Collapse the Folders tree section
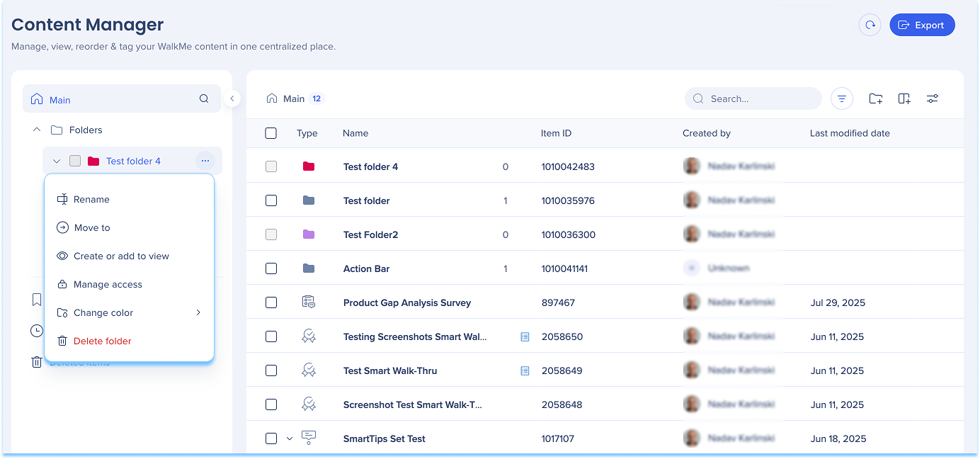 pos(37,130)
